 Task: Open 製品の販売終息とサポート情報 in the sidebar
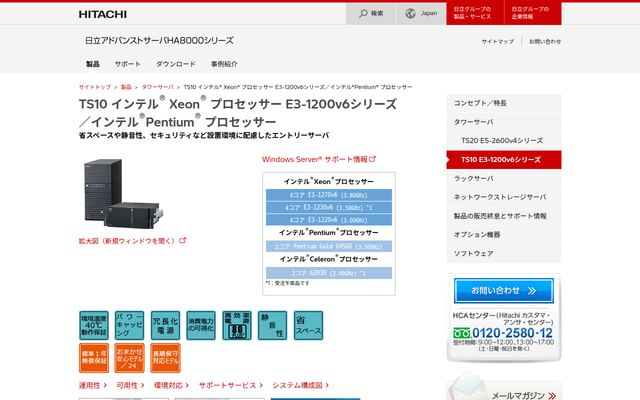coord(504,216)
